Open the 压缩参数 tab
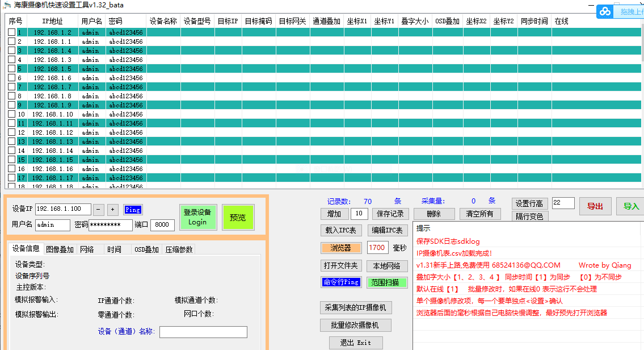This screenshot has height=350, width=644. 179,249
